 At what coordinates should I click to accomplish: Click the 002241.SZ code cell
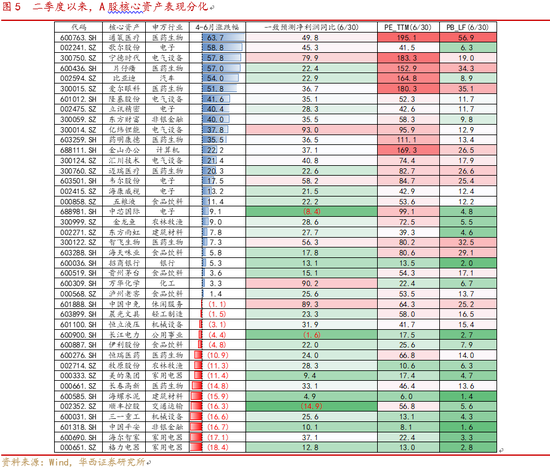tap(78, 48)
